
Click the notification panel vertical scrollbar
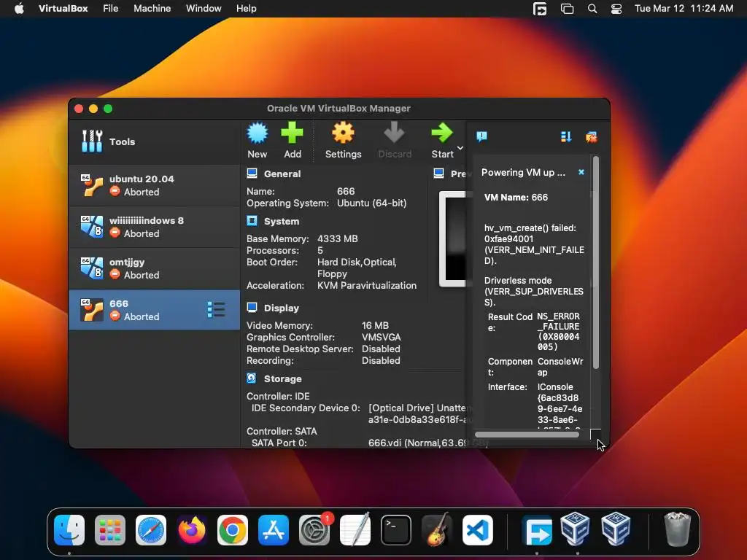[595, 262]
